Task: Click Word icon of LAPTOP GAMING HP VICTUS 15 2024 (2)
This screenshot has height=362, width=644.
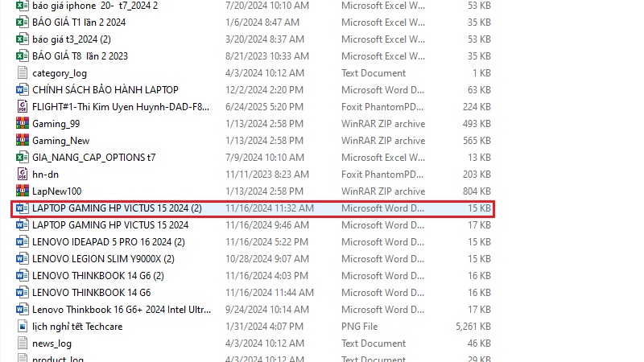Action: (x=23, y=208)
